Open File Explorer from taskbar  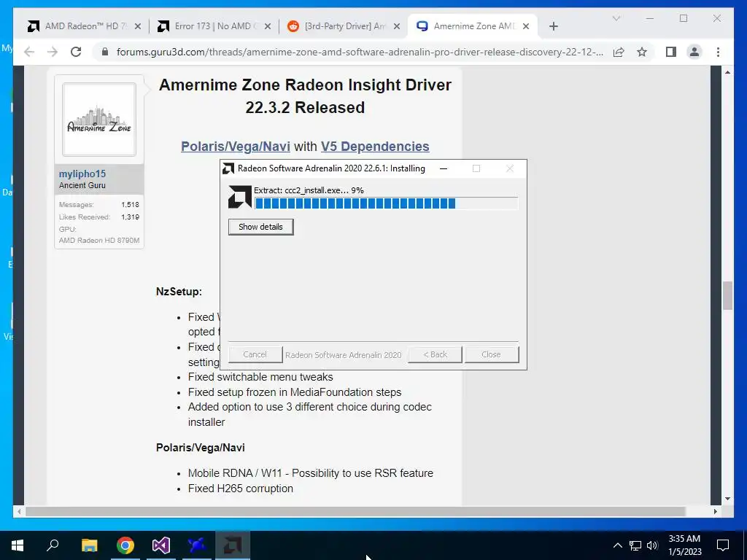pos(89,545)
